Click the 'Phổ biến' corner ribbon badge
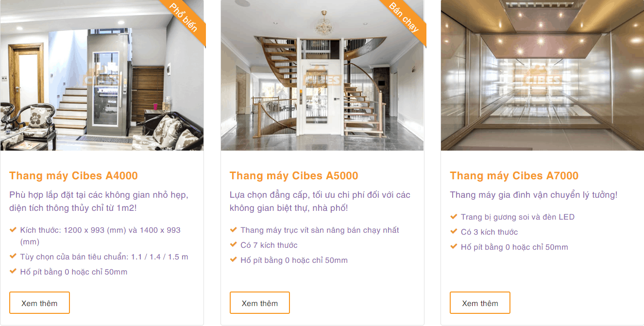Viewport: 644px width, 326px height. click(x=184, y=18)
